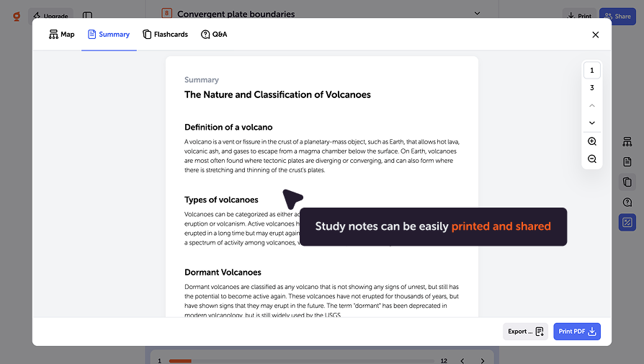This screenshot has height=364, width=644.
Task: Go to page 1 in page navigator
Action: click(592, 70)
